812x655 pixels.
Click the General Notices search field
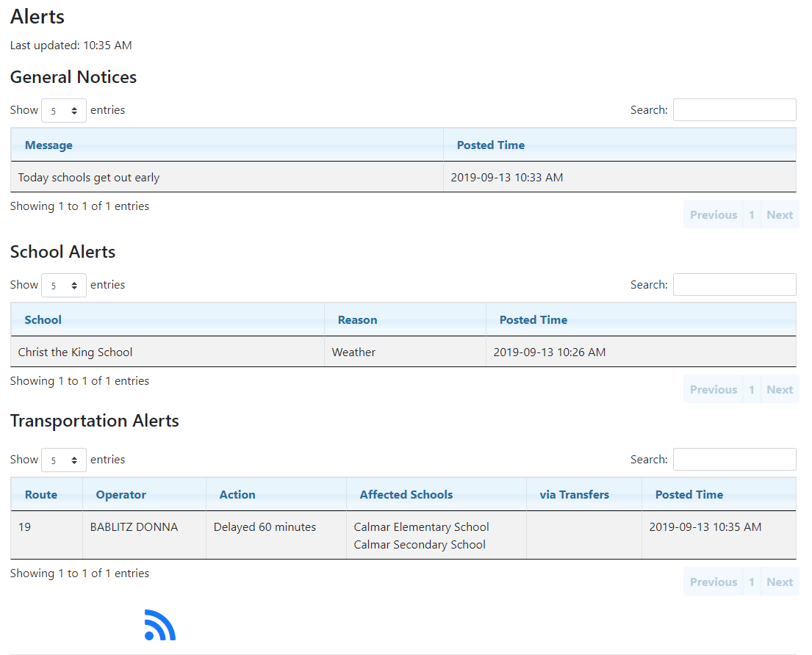point(734,109)
